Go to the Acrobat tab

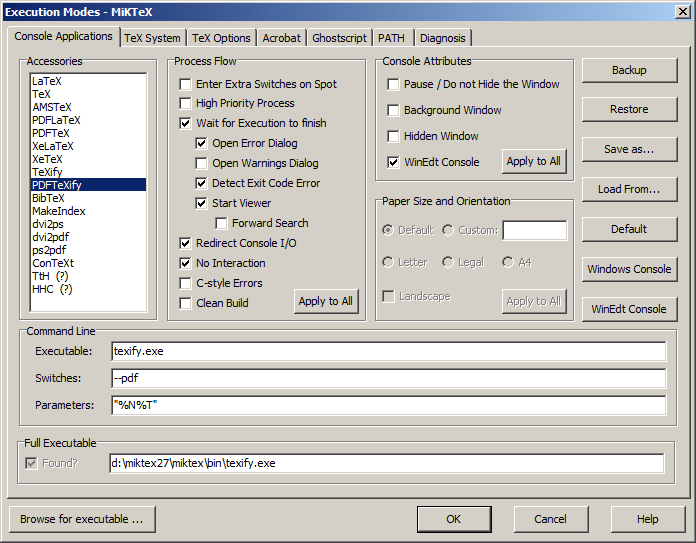pos(281,38)
